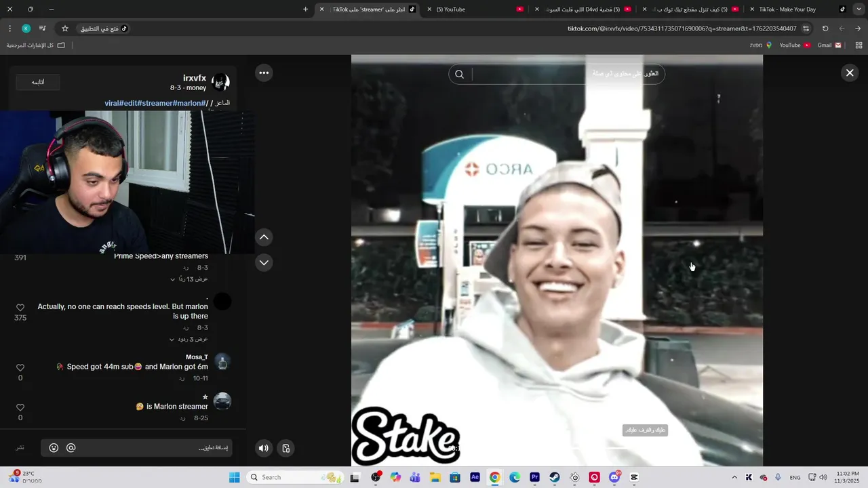
Task: Go to next video with down arrow
Action: 264,262
